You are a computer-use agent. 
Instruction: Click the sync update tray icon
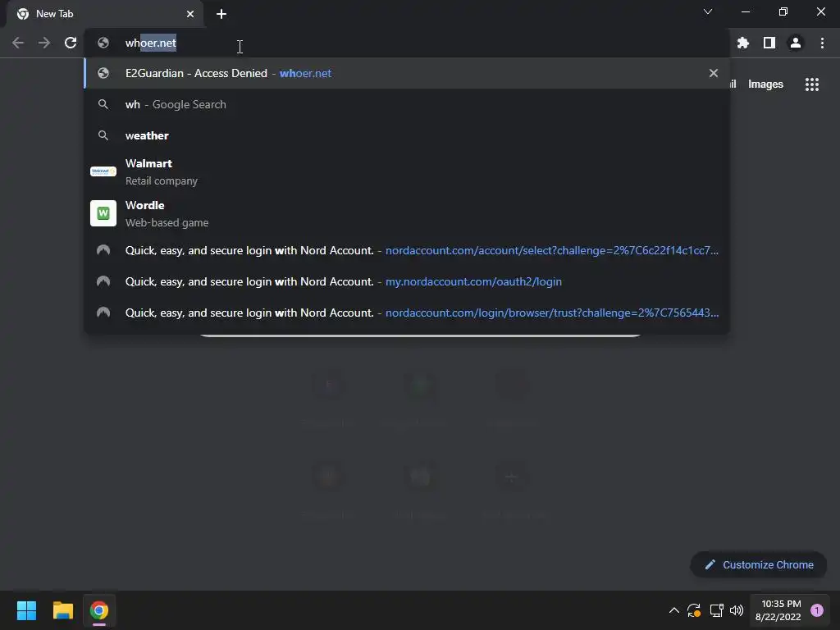694,610
